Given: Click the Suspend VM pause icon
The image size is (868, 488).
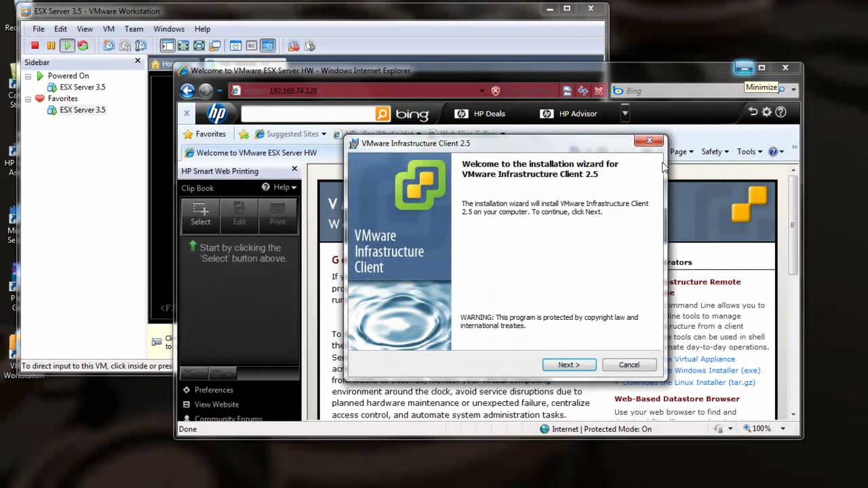Looking at the screenshot, I should pos(51,46).
